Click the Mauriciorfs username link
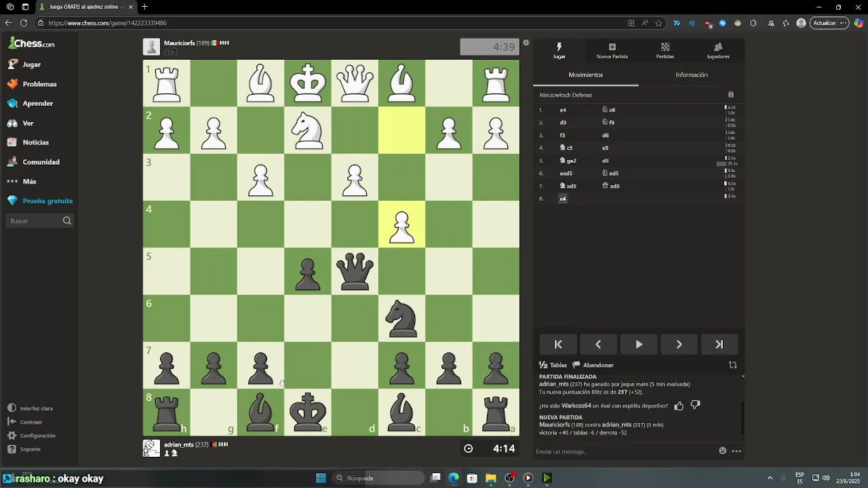 (x=180, y=43)
